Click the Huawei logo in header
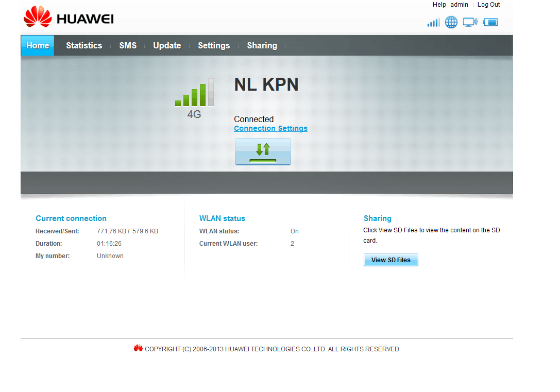Viewport: 560px width, 392px height. (69, 17)
